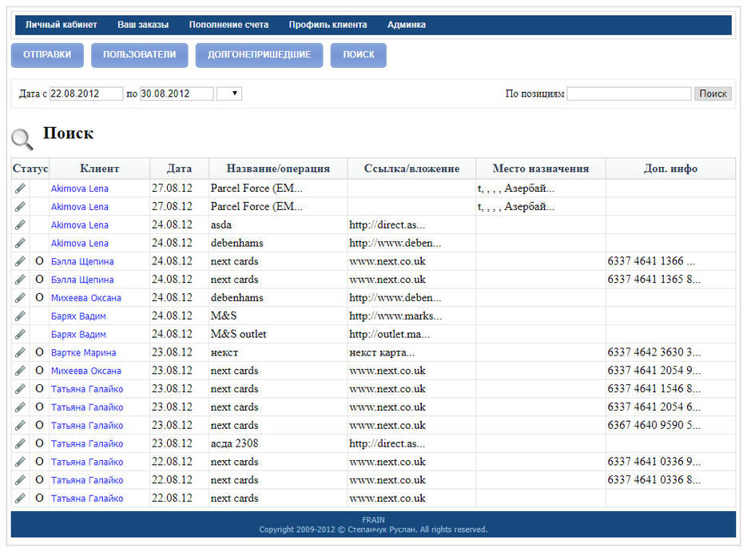Screen dimensions: 747x560
Task: Click the Место назначения column header
Action: coord(541,169)
